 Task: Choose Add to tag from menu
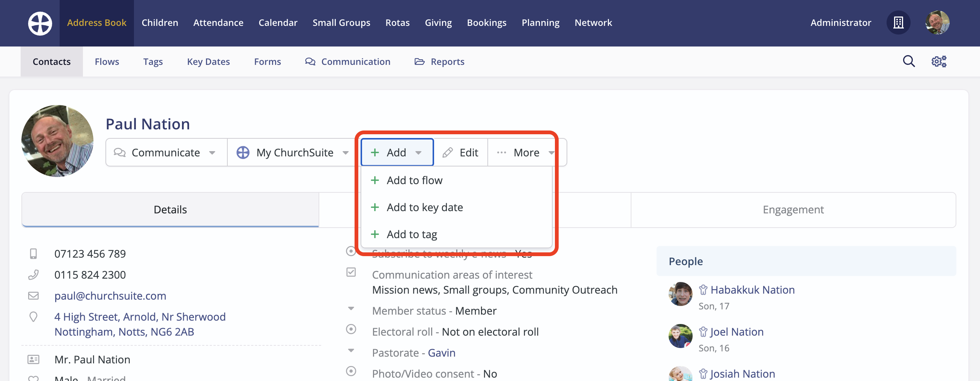click(x=412, y=234)
